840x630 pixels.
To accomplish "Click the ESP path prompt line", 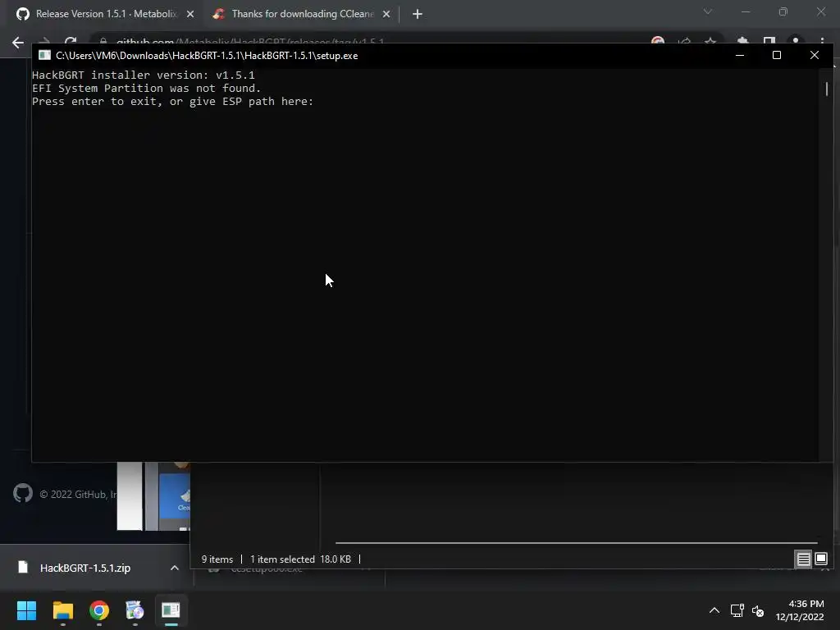I will point(172,101).
